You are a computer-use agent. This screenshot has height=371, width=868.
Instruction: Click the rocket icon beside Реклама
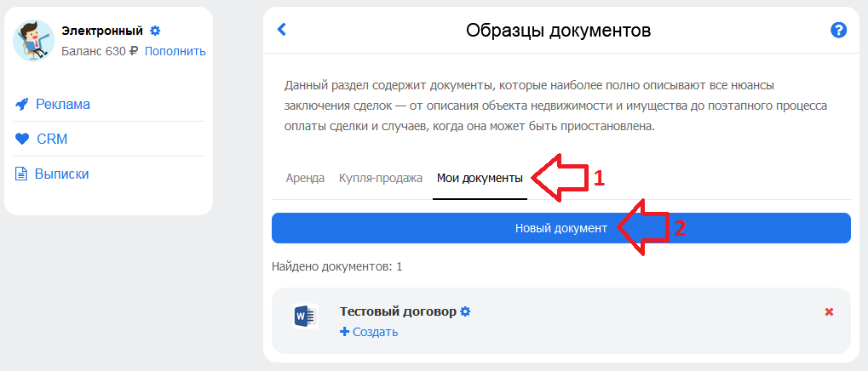point(21,104)
